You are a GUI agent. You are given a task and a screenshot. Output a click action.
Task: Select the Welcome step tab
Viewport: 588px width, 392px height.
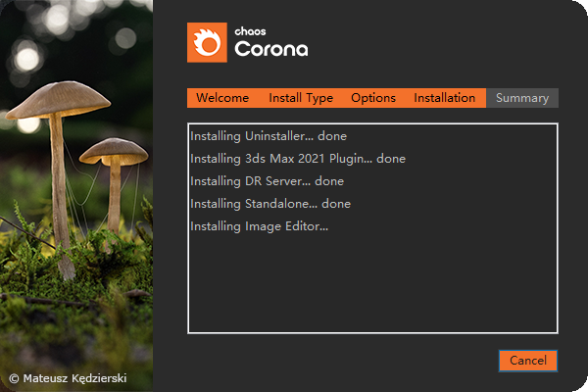pyautogui.click(x=222, y=98)
